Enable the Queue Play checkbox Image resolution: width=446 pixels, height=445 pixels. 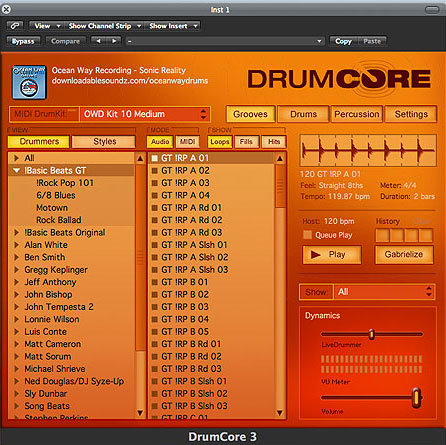307,235
